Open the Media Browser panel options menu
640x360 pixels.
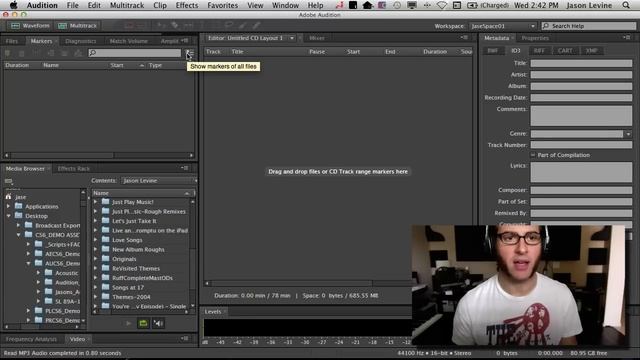(184, 168)
